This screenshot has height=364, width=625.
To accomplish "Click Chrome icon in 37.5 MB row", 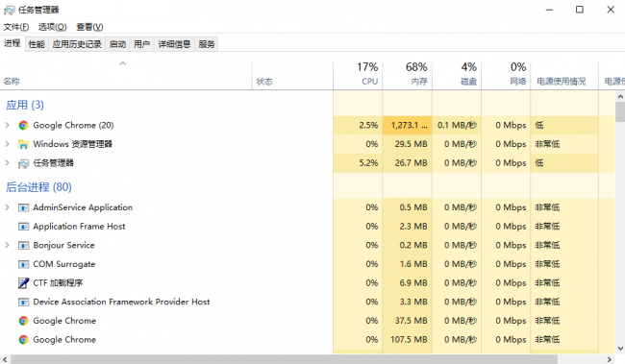I will click(x=23, y=321).
